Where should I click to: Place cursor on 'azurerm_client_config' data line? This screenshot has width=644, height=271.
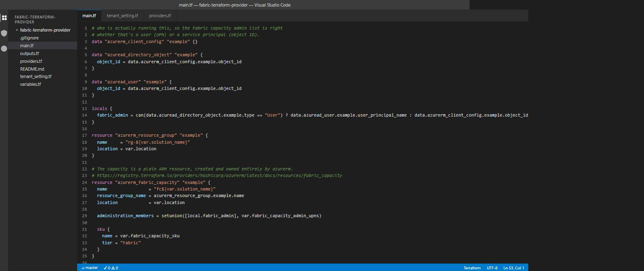(x=145, y=41)
